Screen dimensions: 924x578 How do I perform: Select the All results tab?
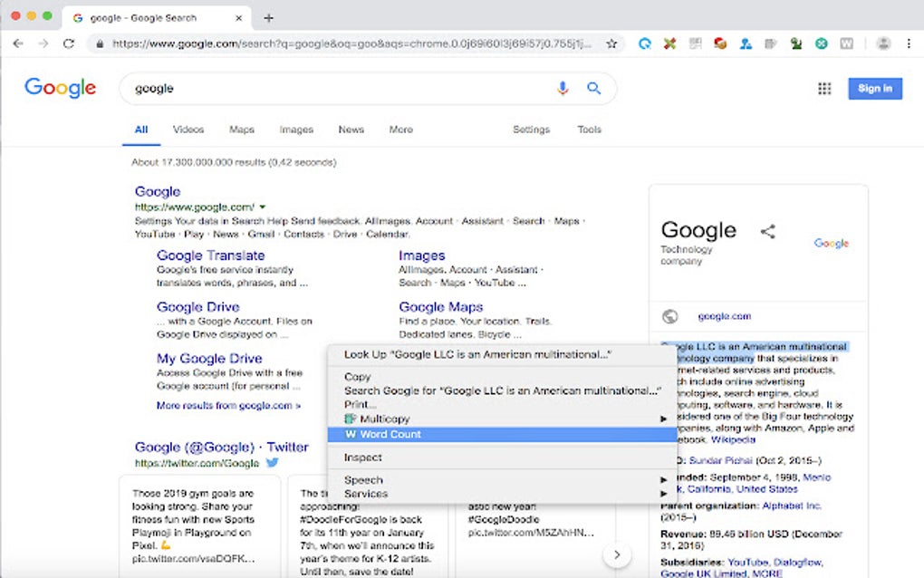point(141,130)
